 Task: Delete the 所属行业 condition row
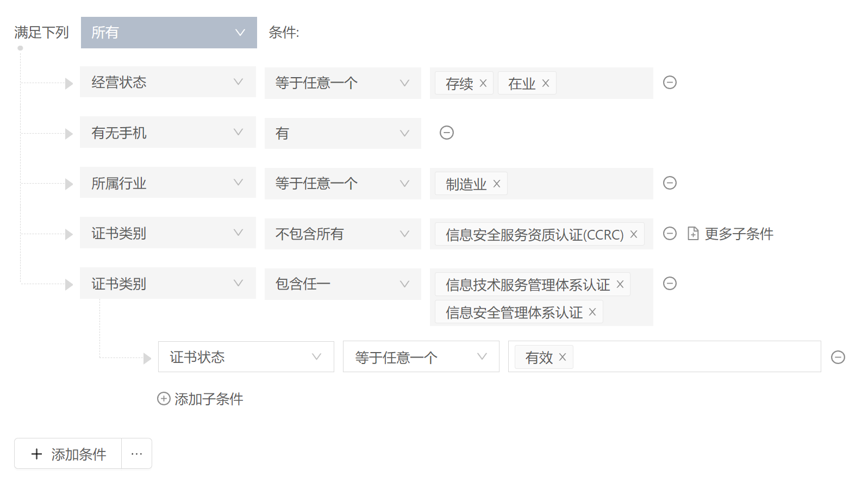(x=670, y=183)
